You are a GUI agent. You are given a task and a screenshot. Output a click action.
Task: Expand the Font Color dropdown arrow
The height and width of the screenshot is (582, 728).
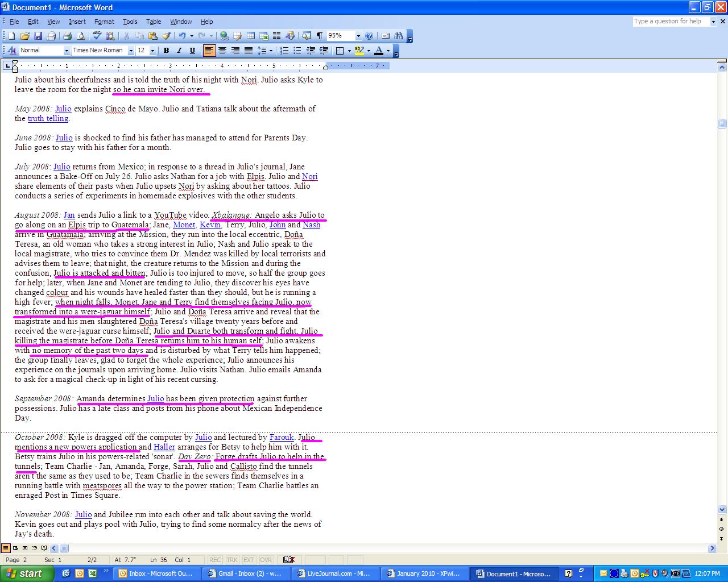tap(388, 51)
